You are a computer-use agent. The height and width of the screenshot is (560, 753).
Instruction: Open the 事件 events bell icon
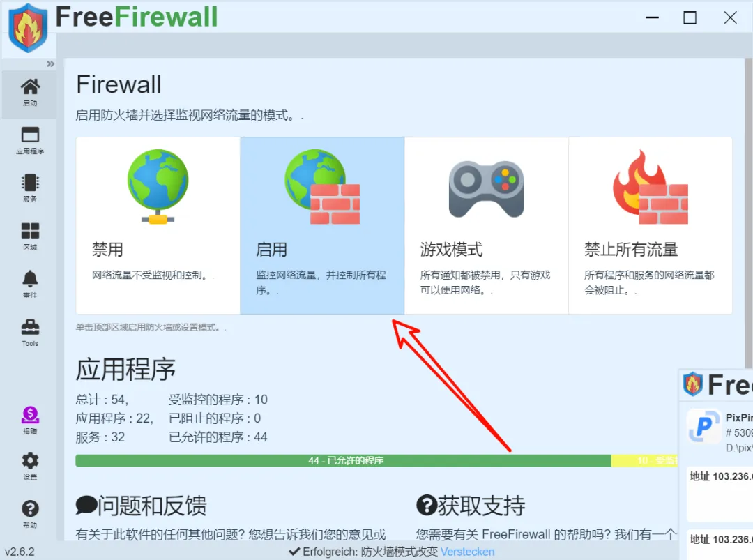[30, 285]
